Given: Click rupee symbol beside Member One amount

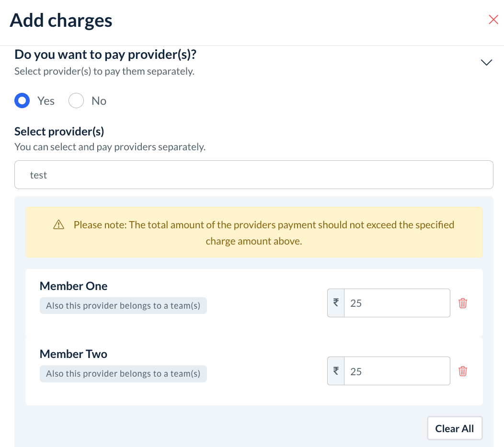Looking at the screenshot, I should pyautogui.click(x=336, y=303).
